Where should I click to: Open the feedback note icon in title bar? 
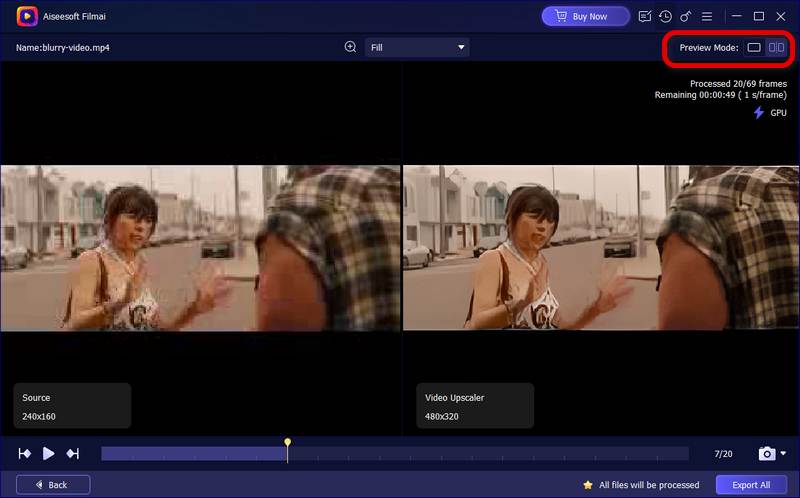644,16
